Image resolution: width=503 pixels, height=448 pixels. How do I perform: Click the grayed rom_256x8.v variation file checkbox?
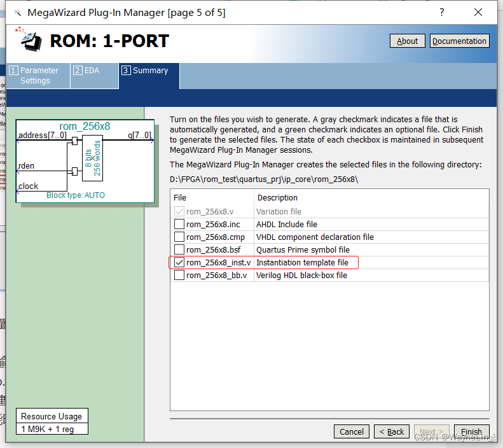(x=179, y=211)
